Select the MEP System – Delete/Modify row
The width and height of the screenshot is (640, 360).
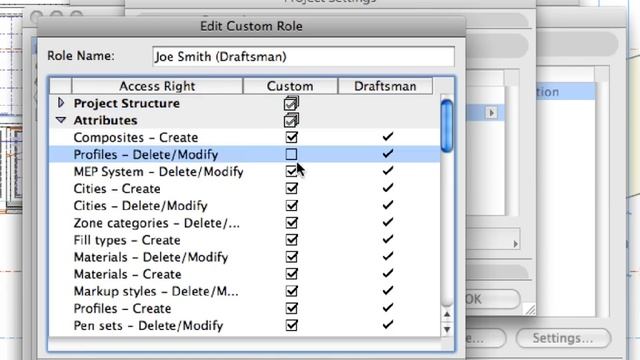click(245, 171)
